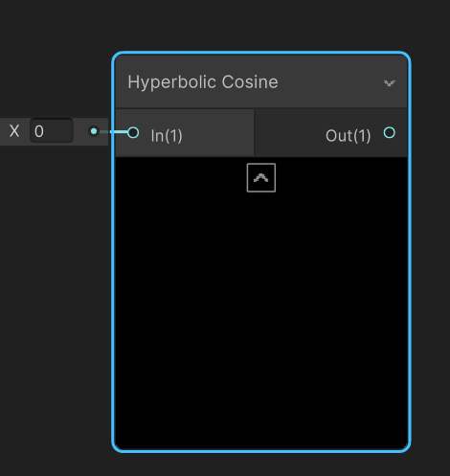Select the Hyperbolic Cosine node title
Viewport: 450px width, 476px height.
(x=203, y=82)
